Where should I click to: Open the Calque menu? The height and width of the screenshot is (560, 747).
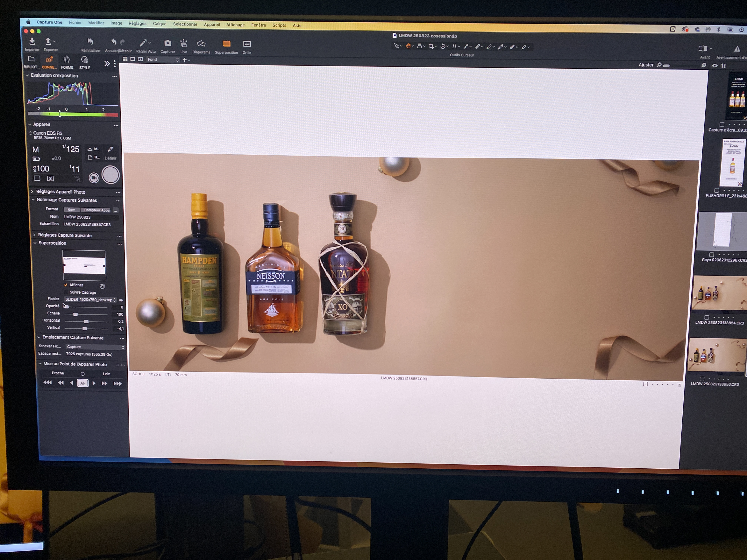pos(159,24)
